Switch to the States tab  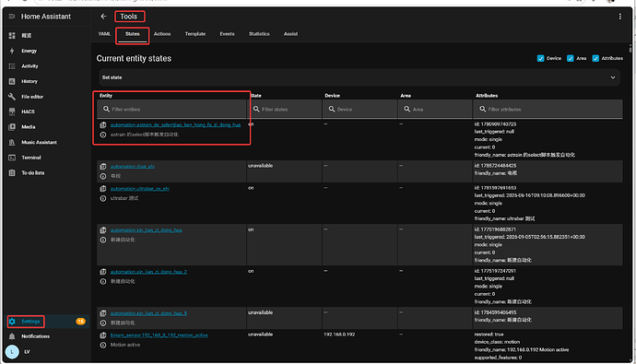[132, 34]
